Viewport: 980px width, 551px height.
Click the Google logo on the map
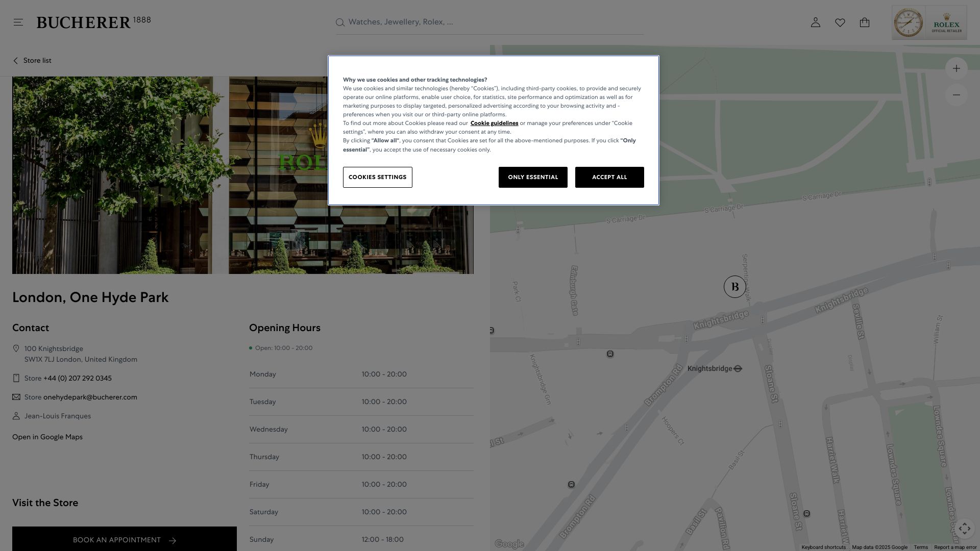(509, 544)
